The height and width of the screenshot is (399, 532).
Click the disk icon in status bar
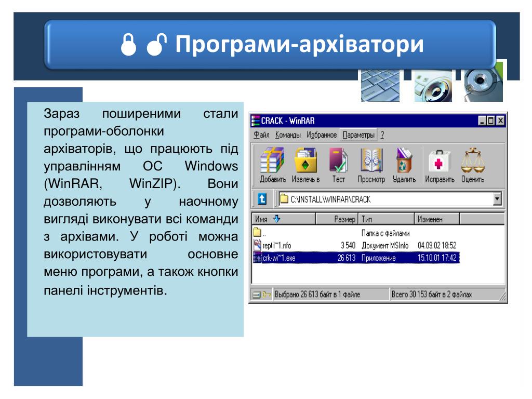[x=257, y=295]
